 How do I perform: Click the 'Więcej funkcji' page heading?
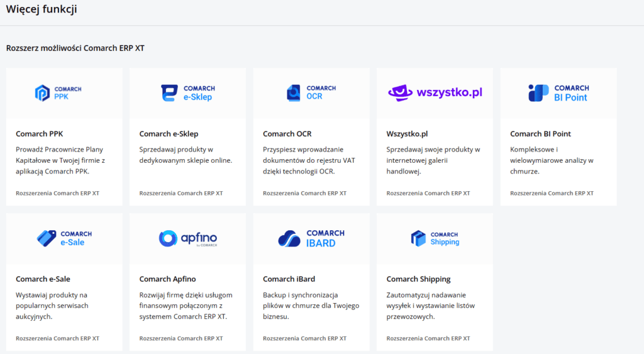tap(42, 9)
